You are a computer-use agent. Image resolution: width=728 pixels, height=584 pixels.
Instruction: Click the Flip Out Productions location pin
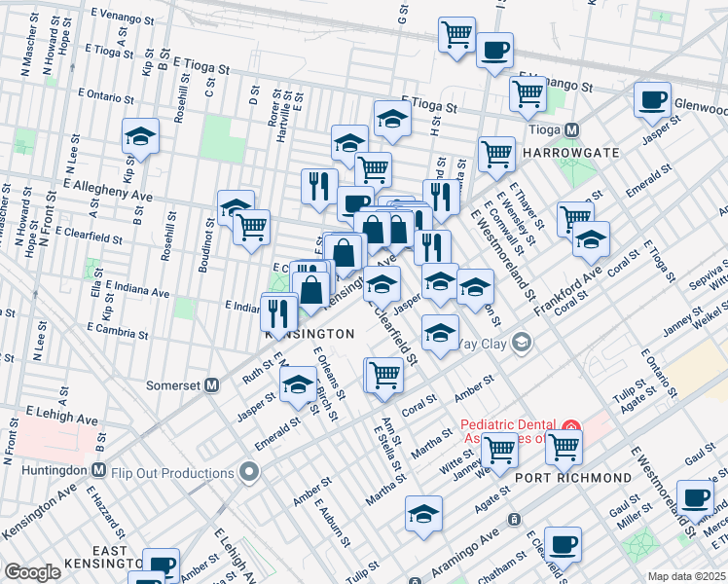pyautogui.click(x=250, y=474)
